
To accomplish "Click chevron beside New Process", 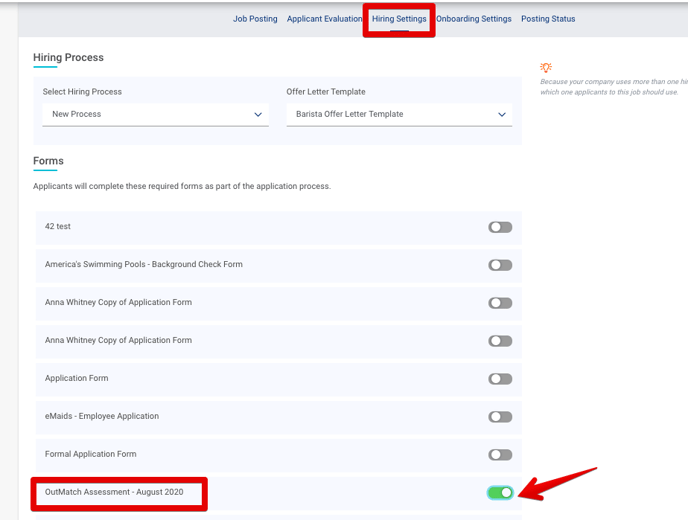I will point(258,115).
